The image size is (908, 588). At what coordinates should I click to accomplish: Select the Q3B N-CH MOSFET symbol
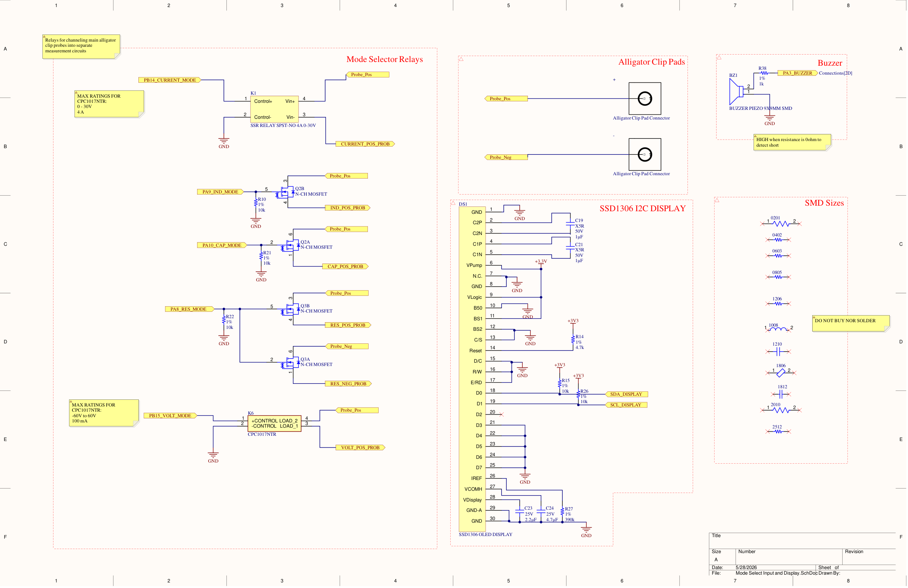pos(291,309)
